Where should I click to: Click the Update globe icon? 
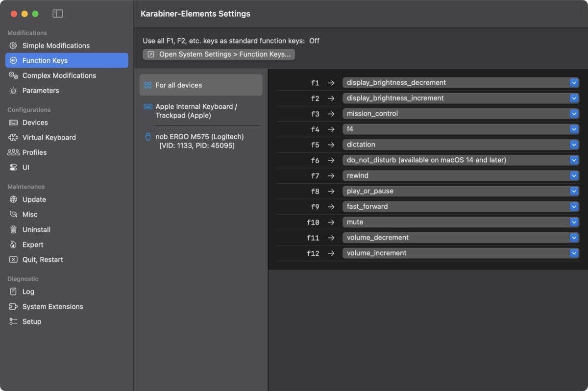click(13, 199)
